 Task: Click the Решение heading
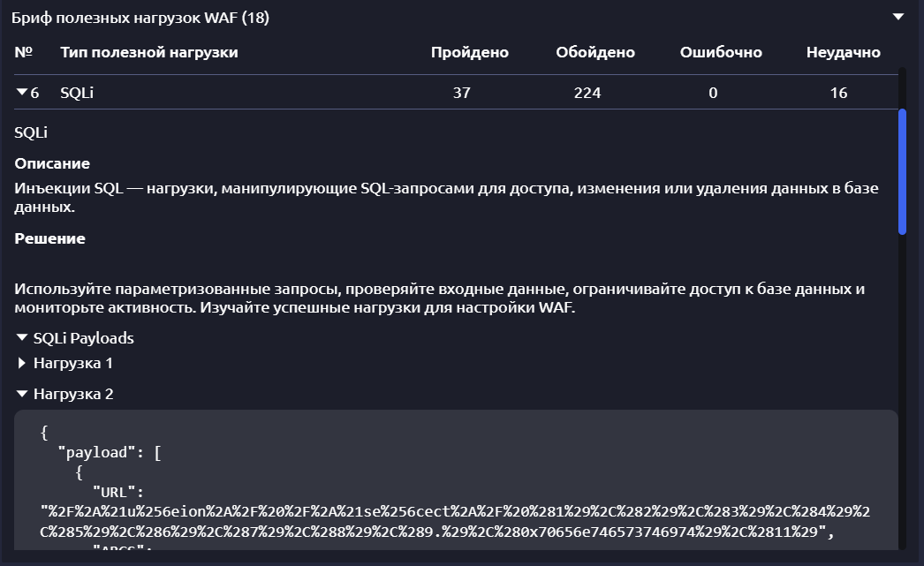tap(49, 238)
